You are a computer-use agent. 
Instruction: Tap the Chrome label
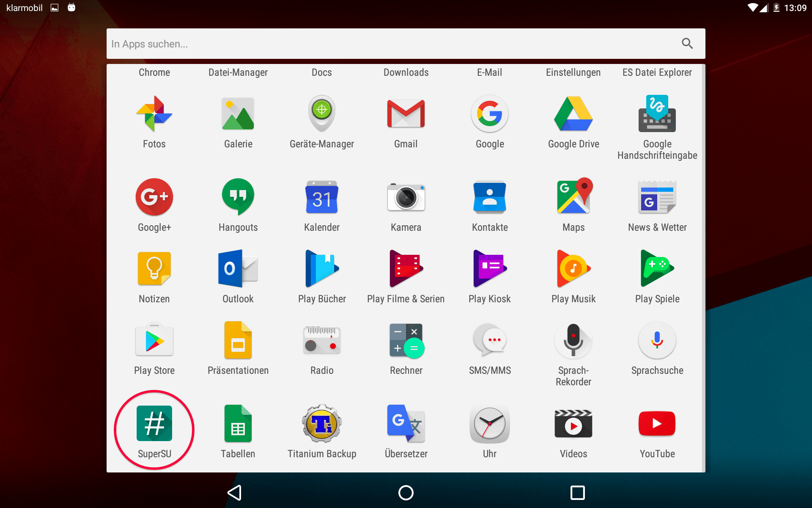pyautogui.click(x=154, y=72)
